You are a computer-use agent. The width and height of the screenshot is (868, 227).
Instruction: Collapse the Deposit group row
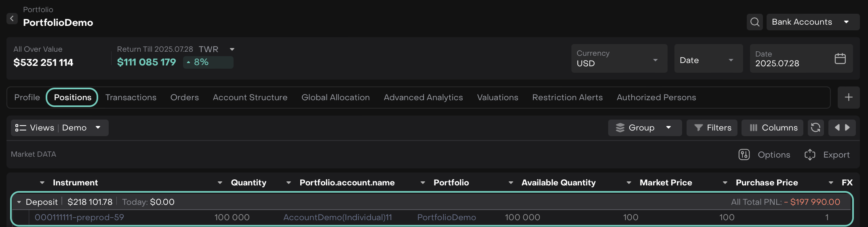tap(19, 202)
